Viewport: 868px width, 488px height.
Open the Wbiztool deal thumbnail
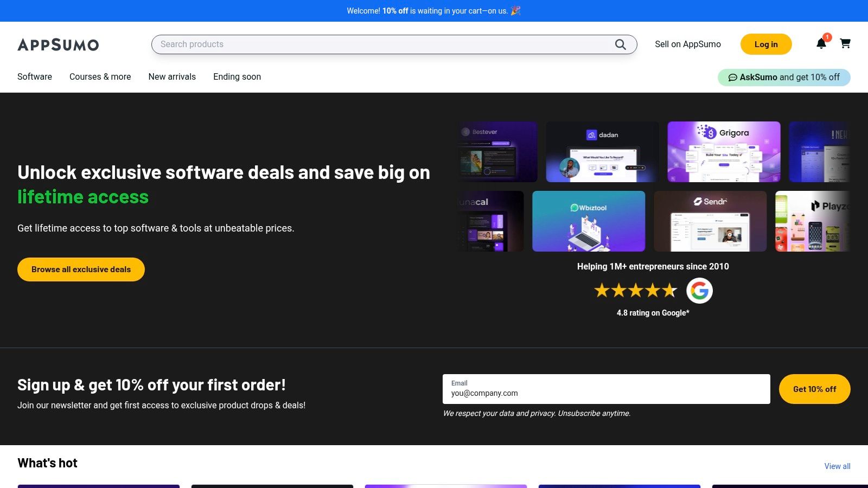[x=589, y=221]
